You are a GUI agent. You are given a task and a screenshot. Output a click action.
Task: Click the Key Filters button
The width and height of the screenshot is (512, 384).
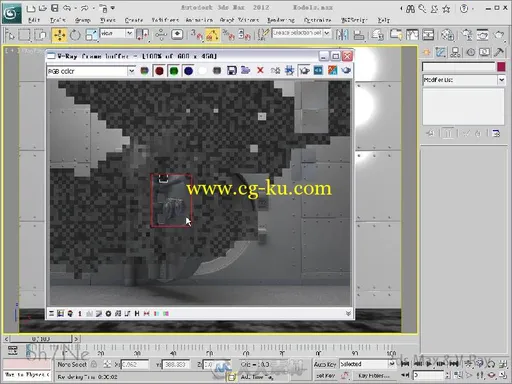374,376
